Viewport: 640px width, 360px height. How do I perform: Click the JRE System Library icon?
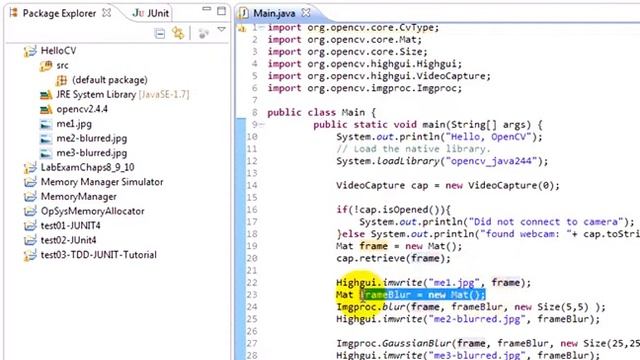click(x=46, y=95)
